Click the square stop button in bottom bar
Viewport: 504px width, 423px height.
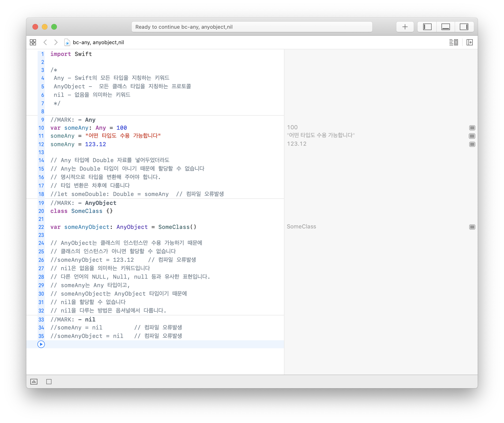coord(49,381)
